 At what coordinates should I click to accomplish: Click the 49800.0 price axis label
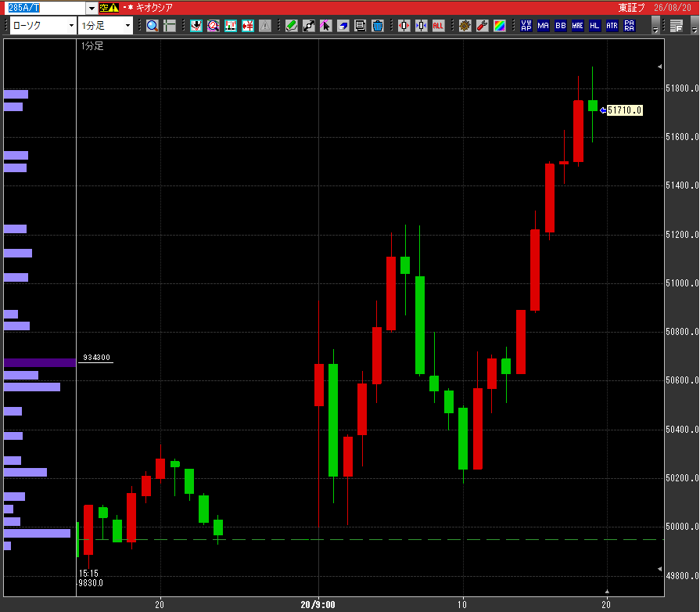tap(682, 576)
